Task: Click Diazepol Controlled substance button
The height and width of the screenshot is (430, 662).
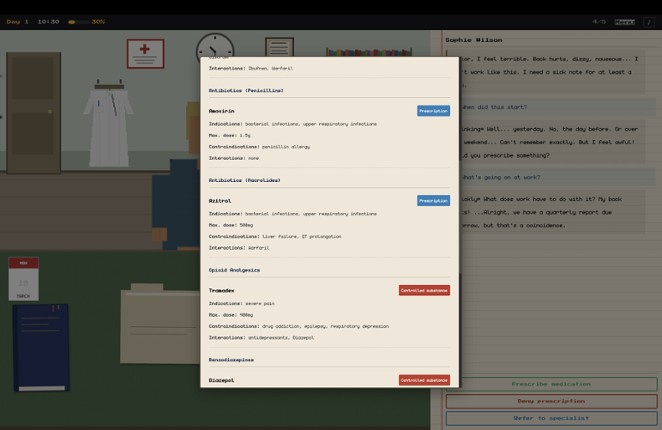Action: point(424,380)
